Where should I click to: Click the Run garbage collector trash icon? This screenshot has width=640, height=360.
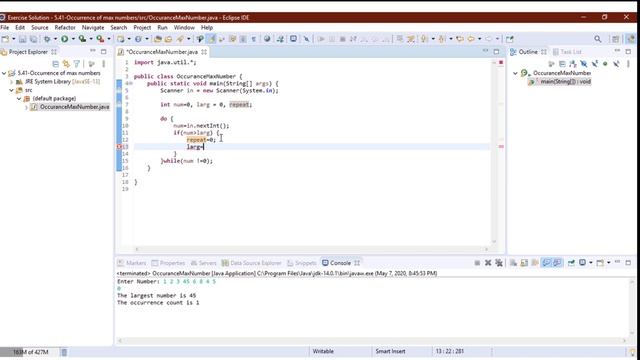64,352
